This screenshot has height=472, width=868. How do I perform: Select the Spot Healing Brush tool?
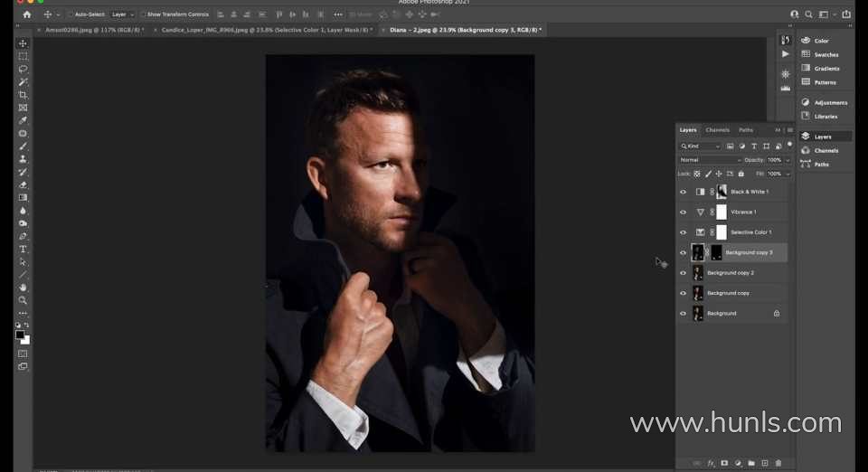click(x=23, y=133)
